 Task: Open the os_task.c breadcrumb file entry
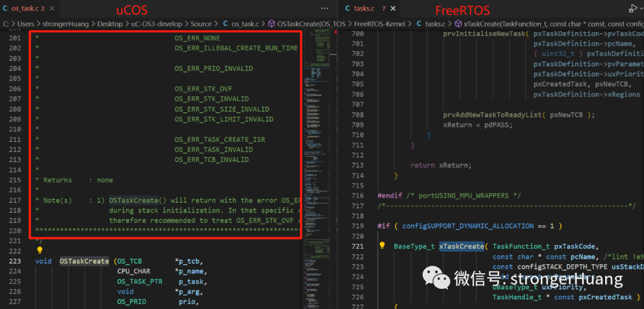(x=245, y=24)
